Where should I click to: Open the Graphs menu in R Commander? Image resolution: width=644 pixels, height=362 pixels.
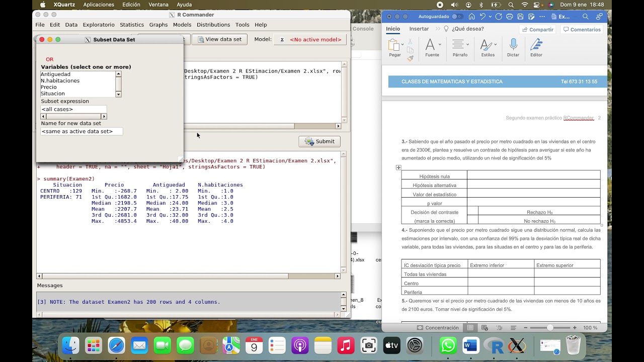coord(158,25)
